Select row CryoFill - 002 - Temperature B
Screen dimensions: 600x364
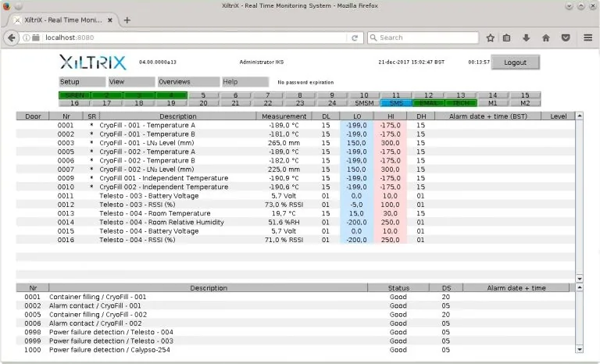point(295,160)
